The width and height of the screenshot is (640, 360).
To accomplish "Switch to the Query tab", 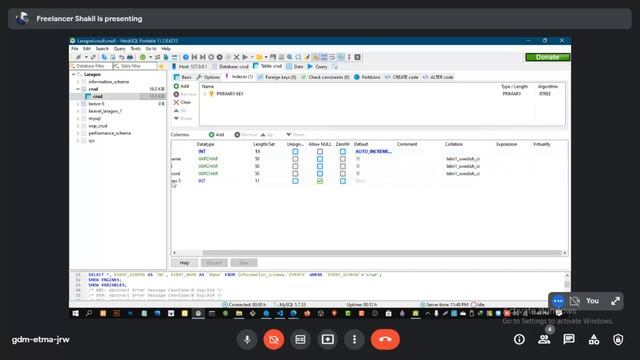I will 318,66.
